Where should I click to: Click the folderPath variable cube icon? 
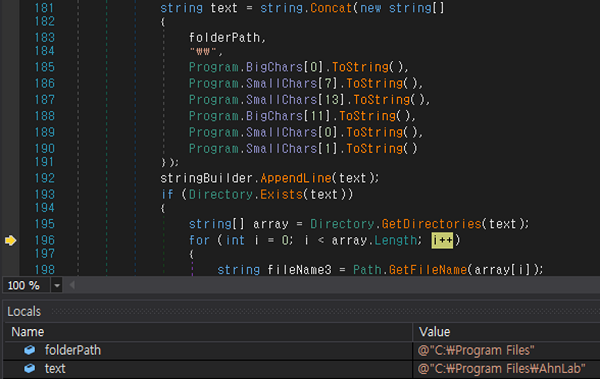[29, 350]
